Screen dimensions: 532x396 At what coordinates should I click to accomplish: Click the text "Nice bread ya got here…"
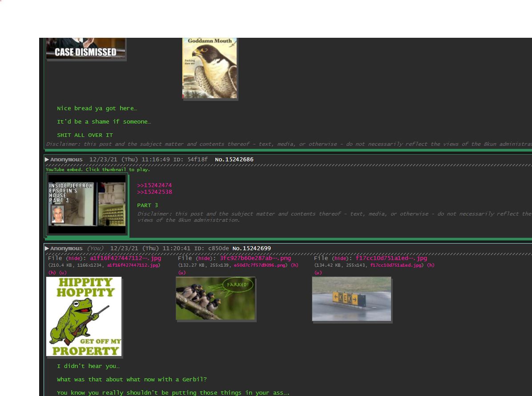(x=97, y=108)
